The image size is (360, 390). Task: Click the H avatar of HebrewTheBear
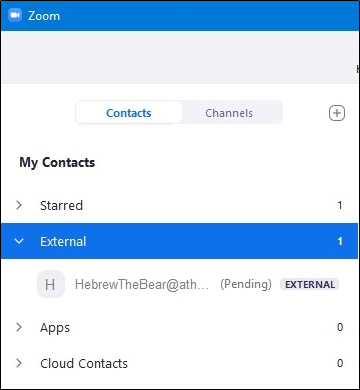pos(50,284)
